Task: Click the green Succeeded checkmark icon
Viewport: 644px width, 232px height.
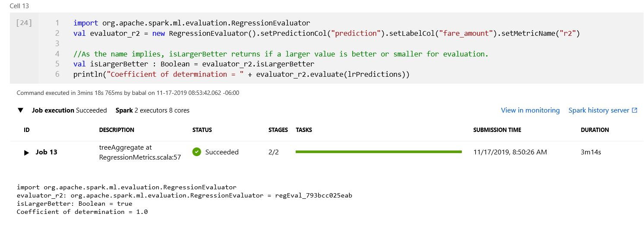Action: coord(197,152)
